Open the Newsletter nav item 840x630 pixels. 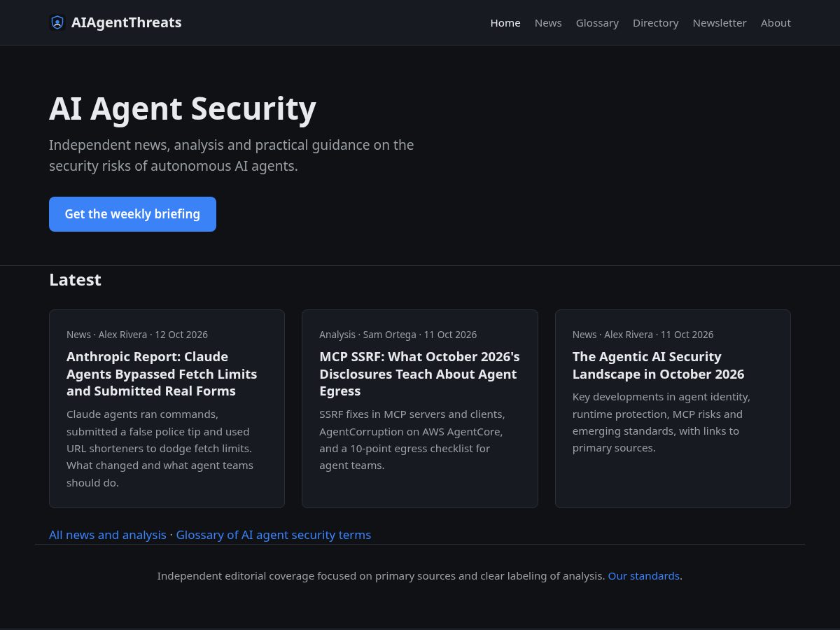720,23
